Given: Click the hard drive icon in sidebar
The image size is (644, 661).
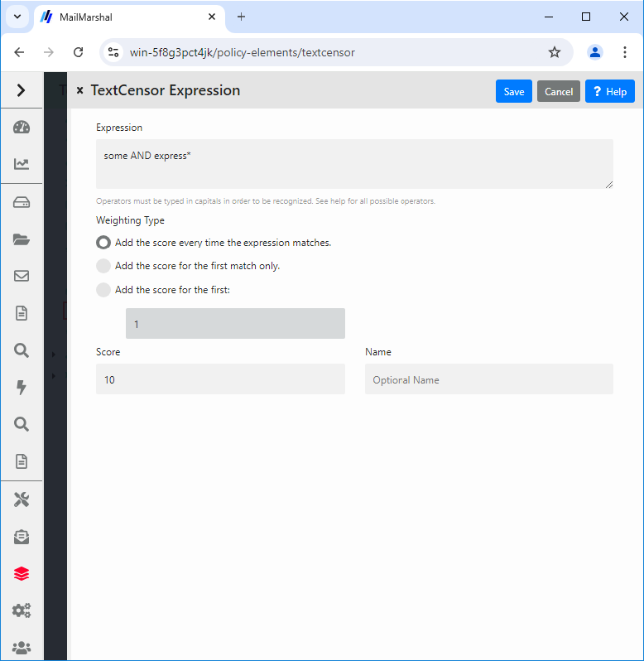Looking at the screenshot, I should click(x=22, y=203).
